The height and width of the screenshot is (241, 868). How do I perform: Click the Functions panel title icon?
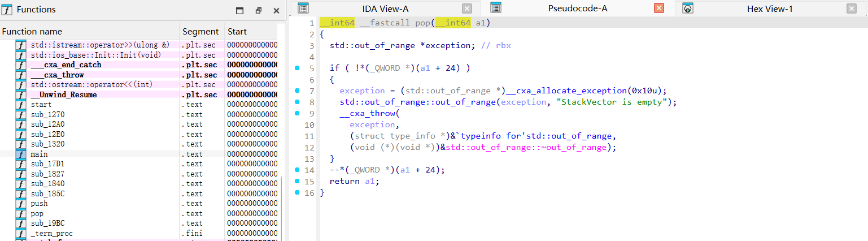[x=7, y=9]
